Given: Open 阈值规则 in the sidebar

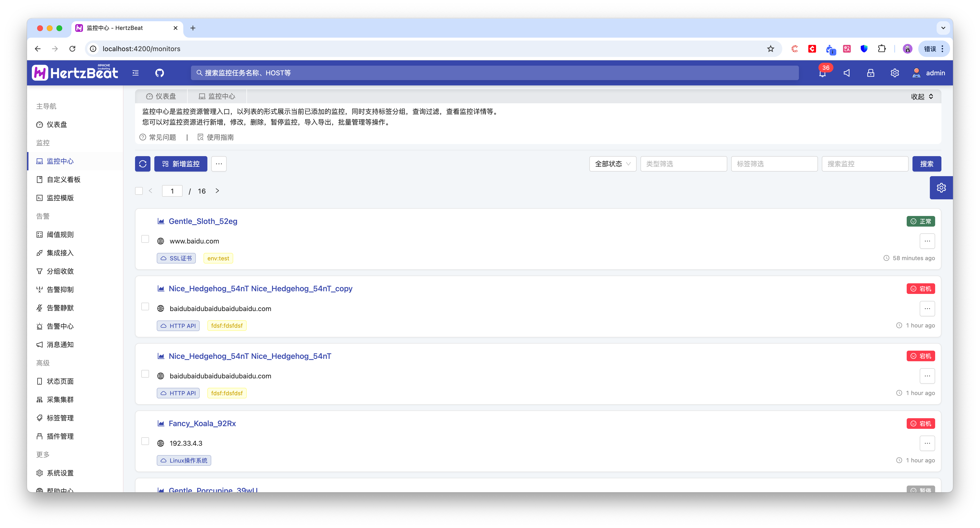Looking at the screenshot, I should [x=60, y=235].
